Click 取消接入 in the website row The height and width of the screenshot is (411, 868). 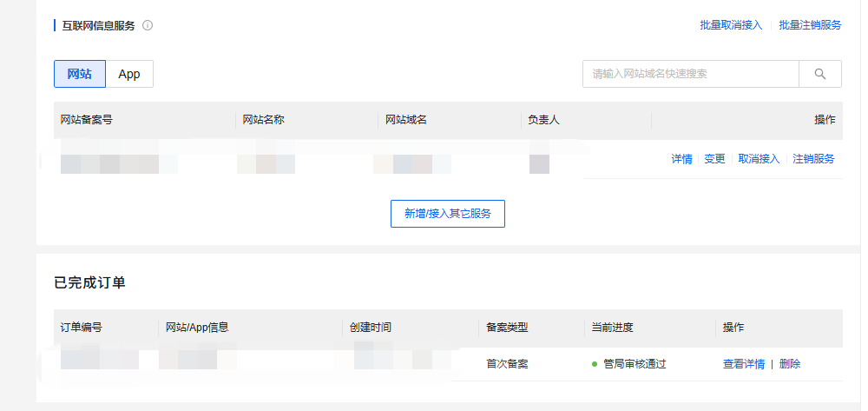tap(759, 159)
